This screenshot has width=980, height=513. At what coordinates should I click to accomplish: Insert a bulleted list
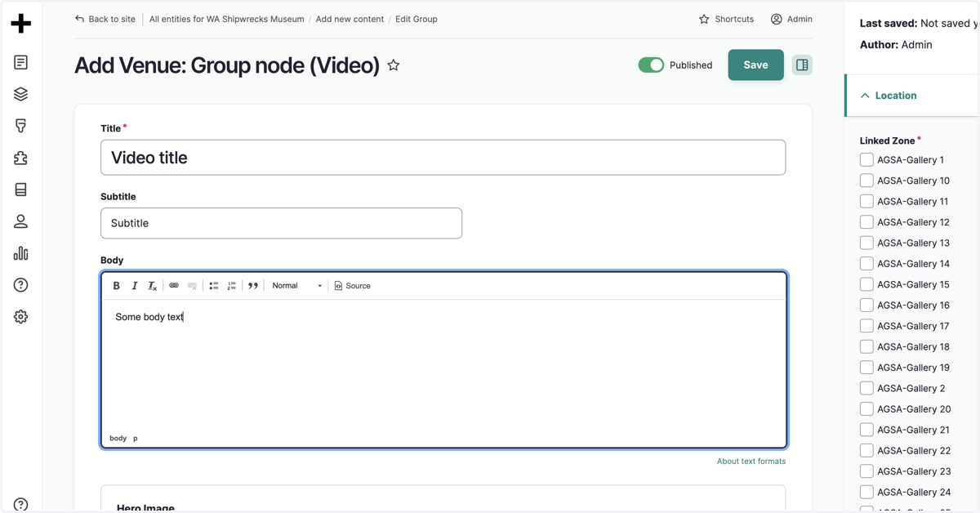tap(213, 286)
